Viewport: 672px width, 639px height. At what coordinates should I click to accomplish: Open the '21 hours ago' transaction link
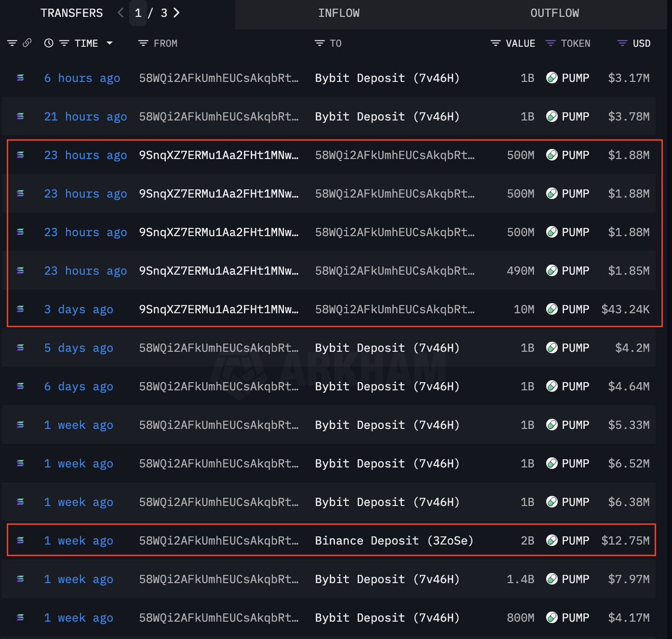[x=86, y=116]
